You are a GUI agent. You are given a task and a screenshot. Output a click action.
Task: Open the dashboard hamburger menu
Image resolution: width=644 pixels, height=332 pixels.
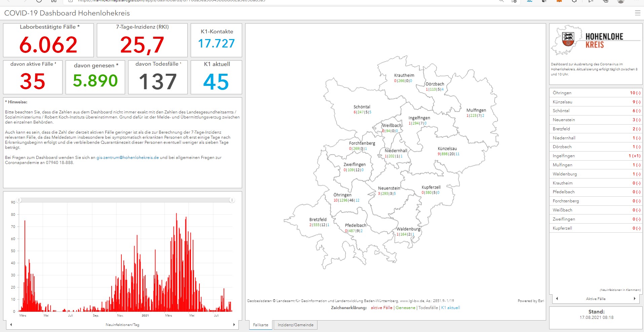pyautogui.click(x=637, y=13)
